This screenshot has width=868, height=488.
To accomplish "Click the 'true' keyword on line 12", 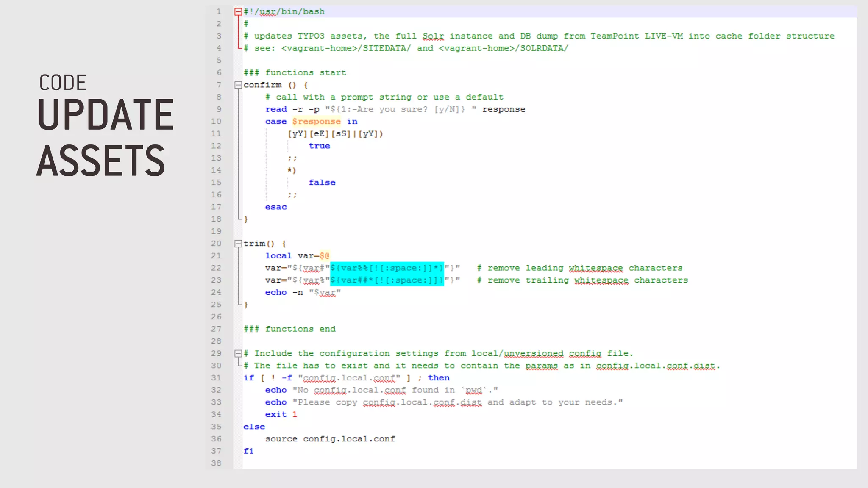I will tap(319, 146).
